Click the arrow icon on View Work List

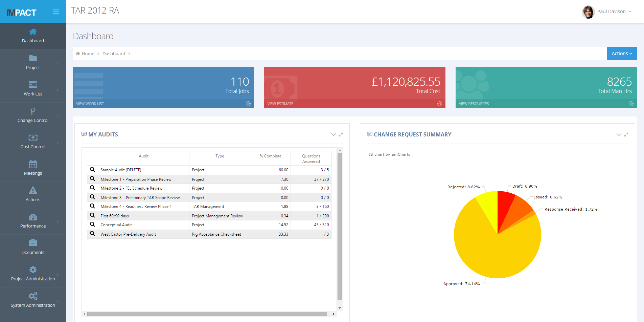coord(248,104)
